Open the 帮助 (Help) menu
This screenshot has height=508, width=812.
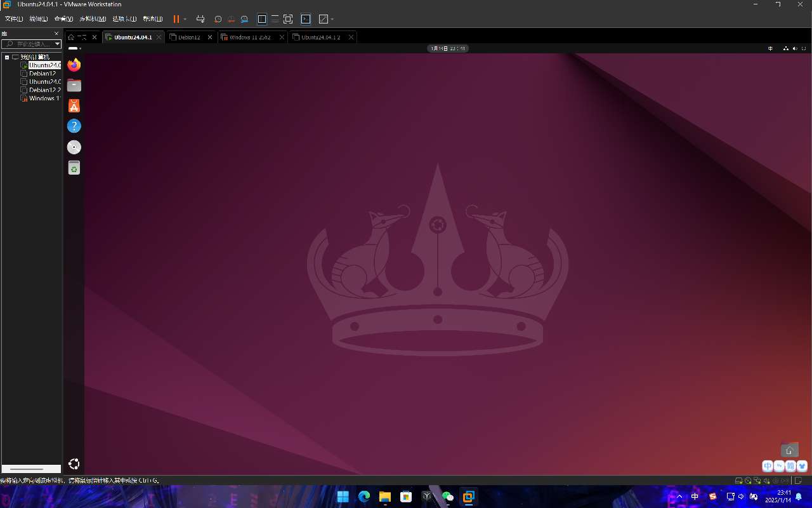153,20
